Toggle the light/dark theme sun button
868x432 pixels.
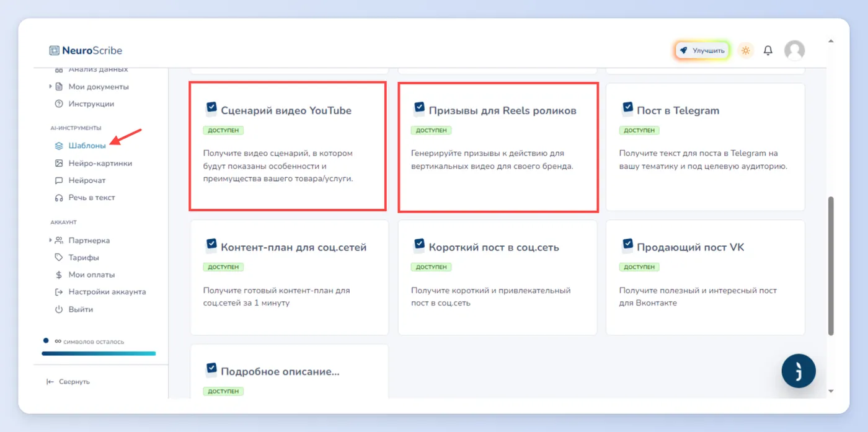746,50
